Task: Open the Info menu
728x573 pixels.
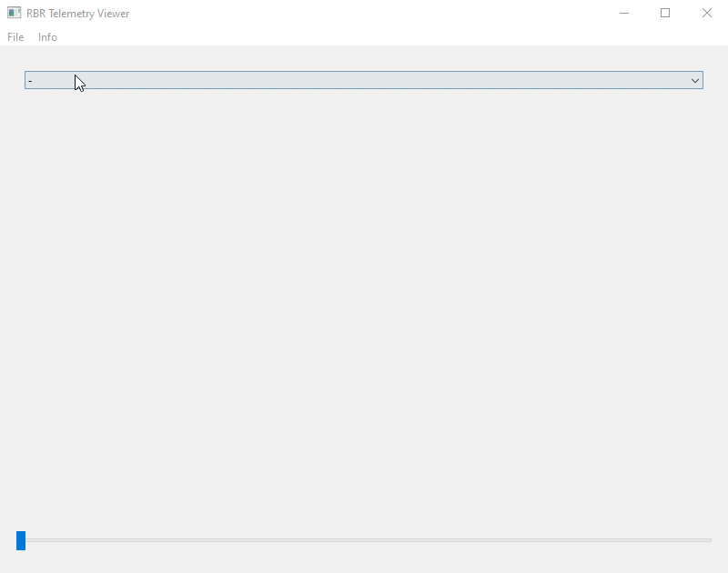Action: pos(47,37)
